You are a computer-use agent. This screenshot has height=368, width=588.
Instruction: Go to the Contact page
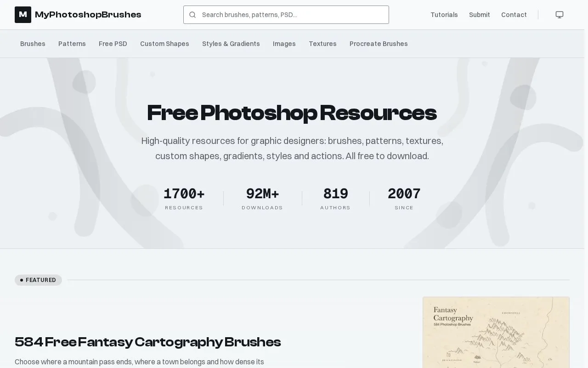(514, 15)
